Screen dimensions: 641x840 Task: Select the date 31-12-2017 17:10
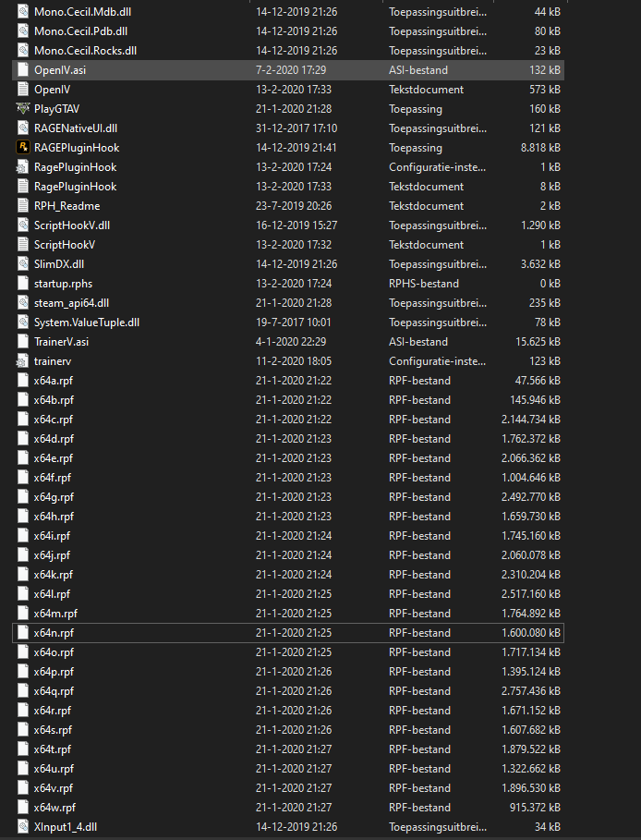point(296,128)
